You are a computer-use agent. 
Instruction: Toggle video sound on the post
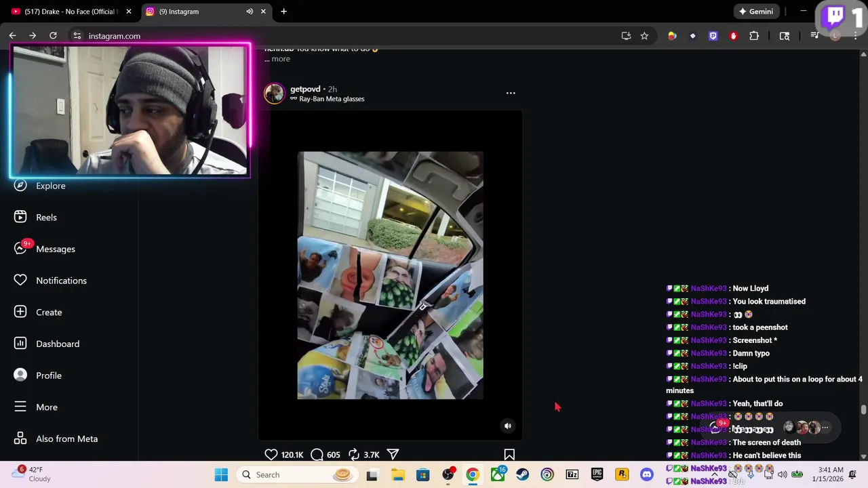pos(507,426)
